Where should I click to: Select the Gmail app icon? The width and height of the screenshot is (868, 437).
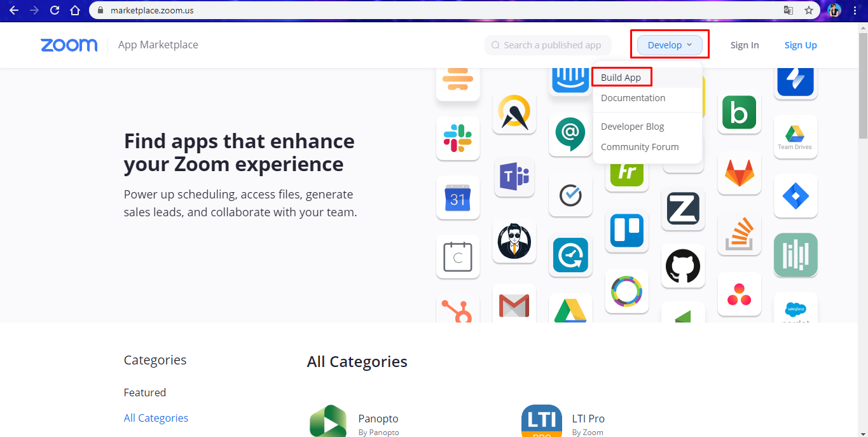pyautogui.click(x=514, y=304)
